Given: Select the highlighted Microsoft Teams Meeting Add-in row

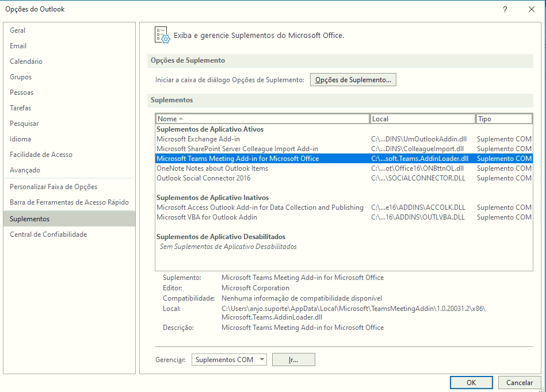Looking at the screenshot, I should (x=343, y=159).
